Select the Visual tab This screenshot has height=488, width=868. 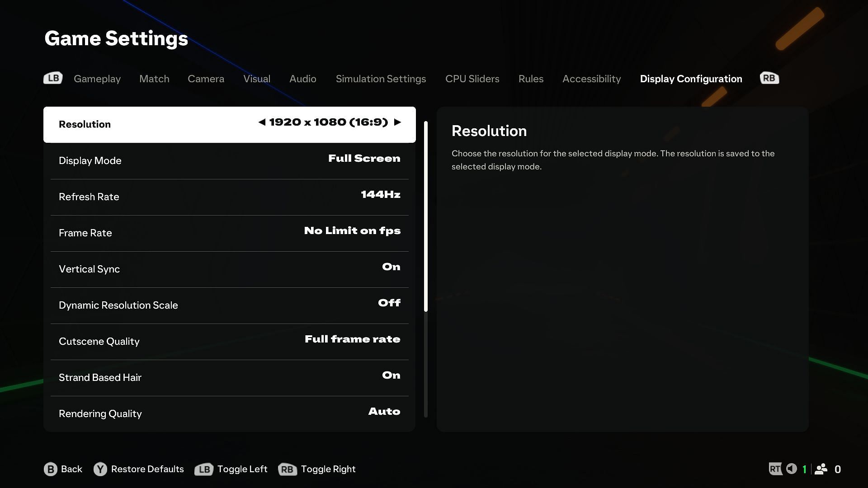pos(256,78)
